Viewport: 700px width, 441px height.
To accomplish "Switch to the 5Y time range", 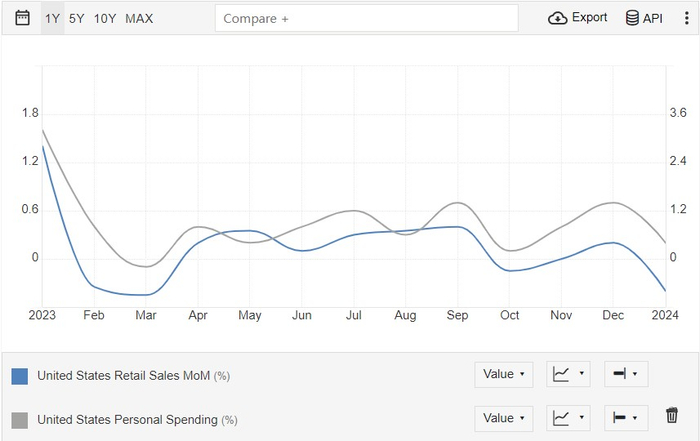I will pyautogui.click(x=77, y=18).
